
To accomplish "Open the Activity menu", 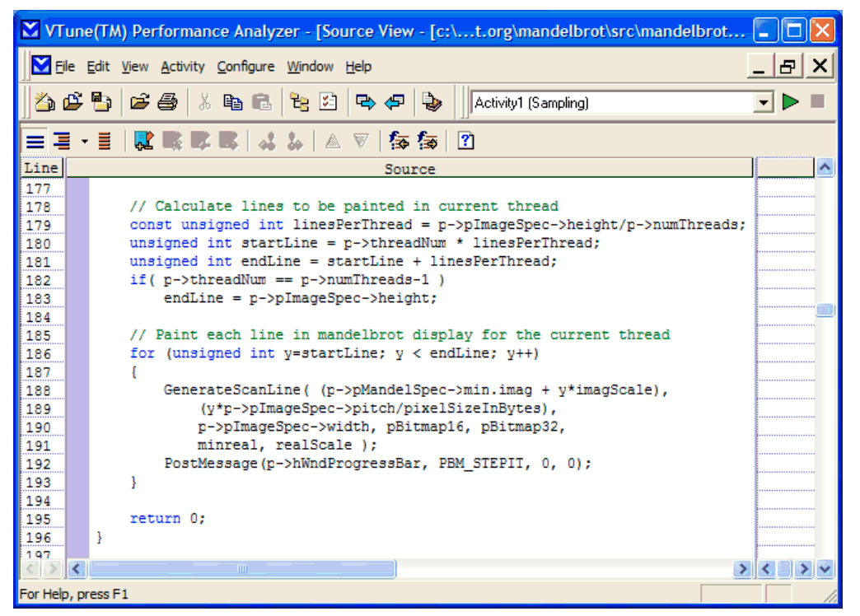I will [x=182, y=67].
